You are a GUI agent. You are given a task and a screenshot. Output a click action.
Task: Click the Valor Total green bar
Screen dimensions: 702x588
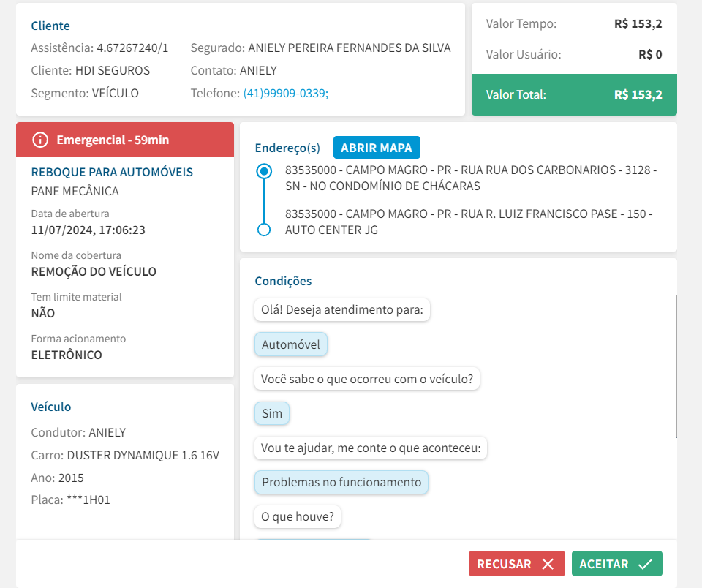(574, 94)
